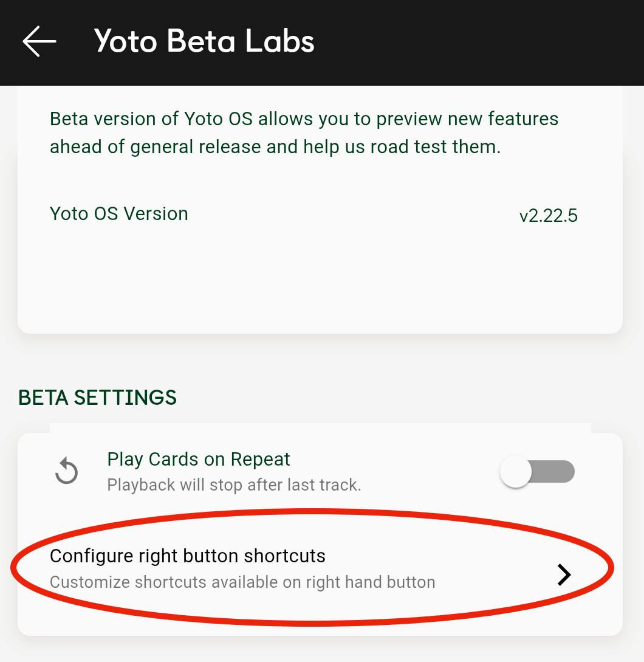Open Configure right button shortcuts
The width and height of the screenshot is (644, 662).
(320, 568)
